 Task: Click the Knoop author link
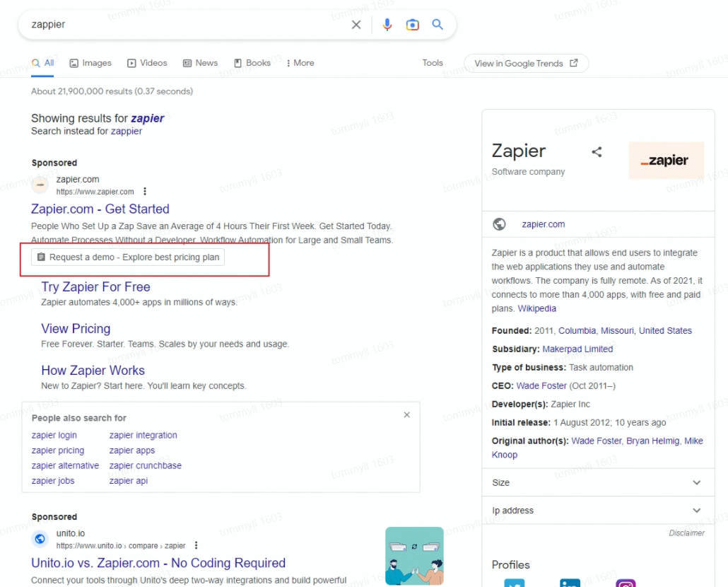pyautogui.click(x=504, y=455)
